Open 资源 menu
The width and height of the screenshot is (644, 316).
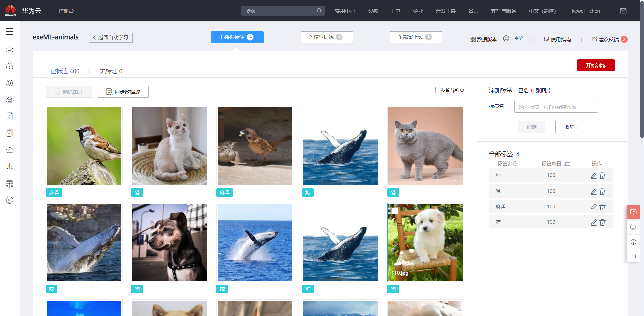pyautogui.click(x=373, y=11)
